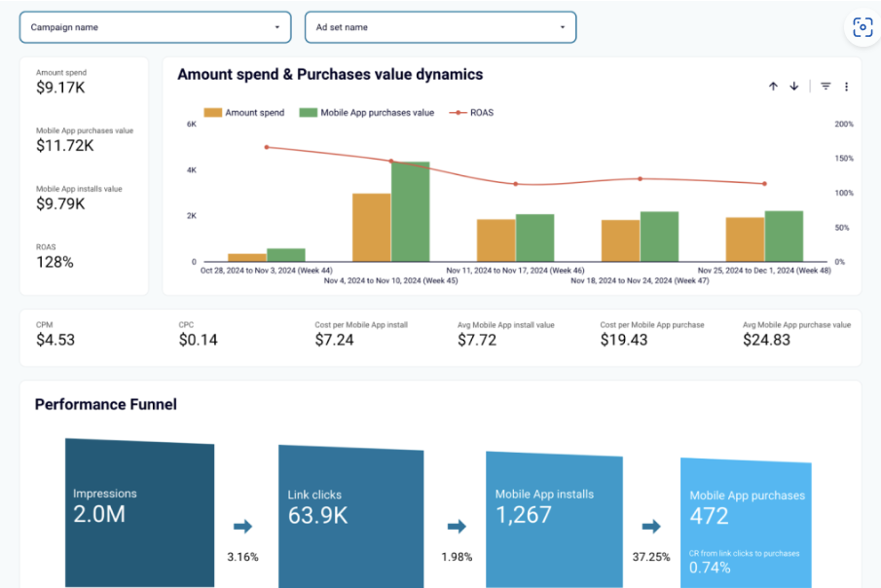Click the Week 48 ROAS line point

765,184
